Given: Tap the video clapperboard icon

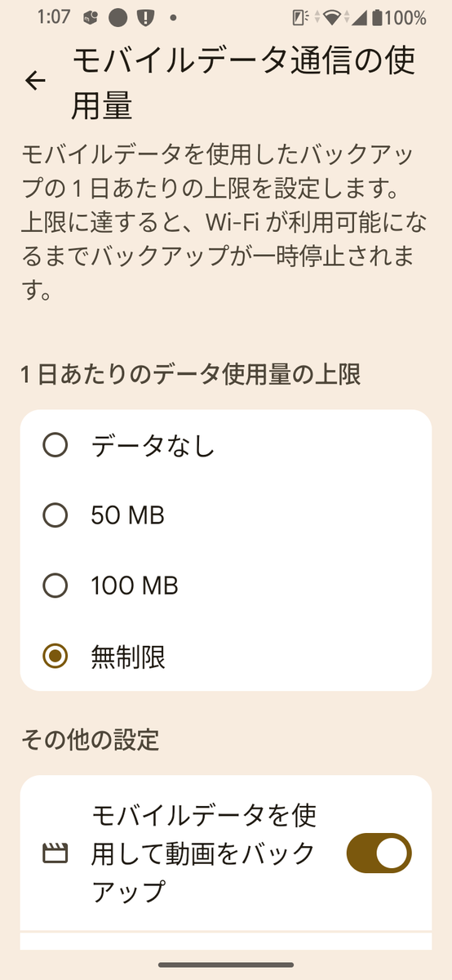Looking at the screenshot, I should point(55,854).
